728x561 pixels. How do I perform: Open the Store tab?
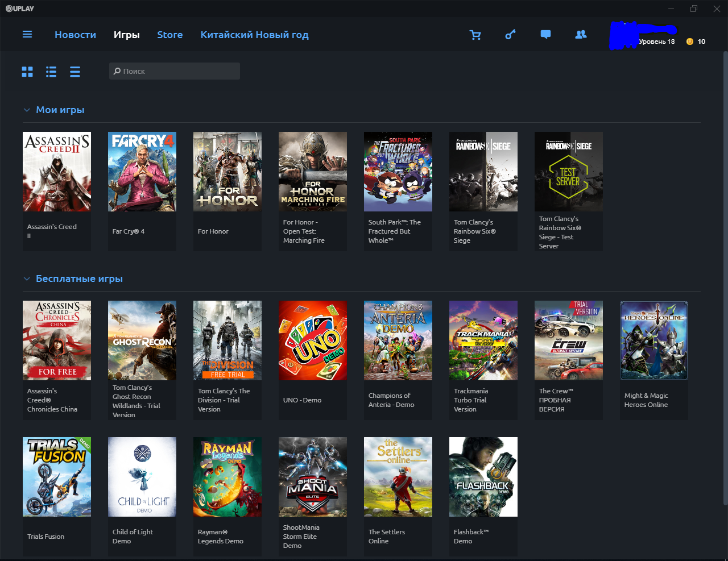[x=169, y=35]
